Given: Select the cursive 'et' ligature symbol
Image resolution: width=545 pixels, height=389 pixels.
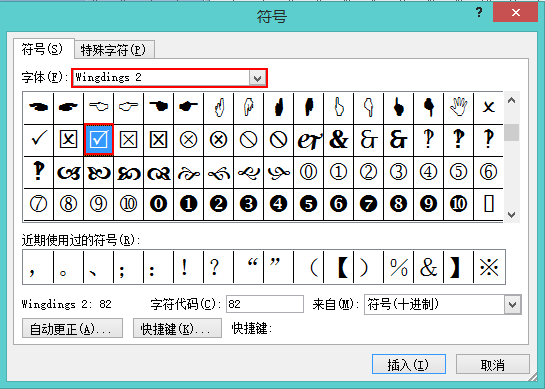Looking at the screenshot, I should [309, 140].
